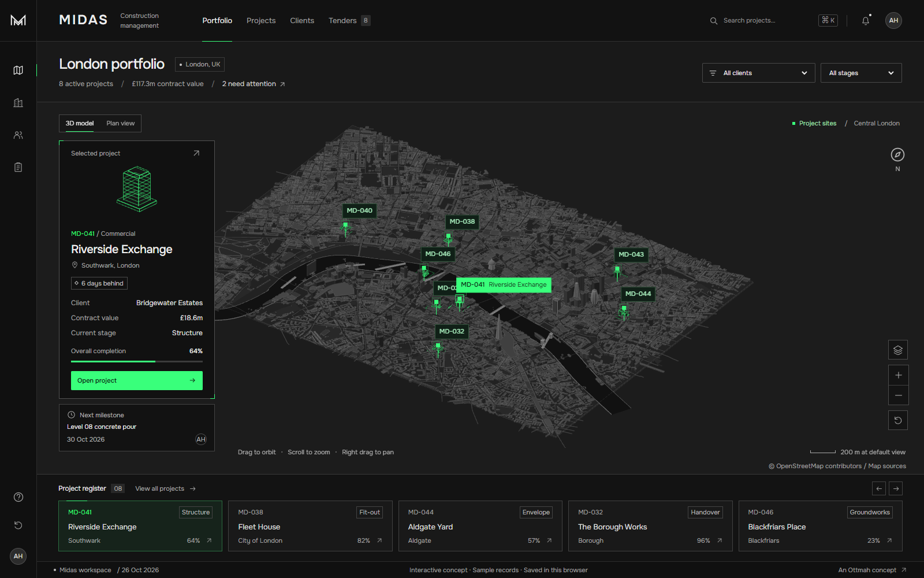Screen dimensions: 924x578
Task: Open An Ottmah concept footer link
Action: pyautogui.click(x=872, y=570)
